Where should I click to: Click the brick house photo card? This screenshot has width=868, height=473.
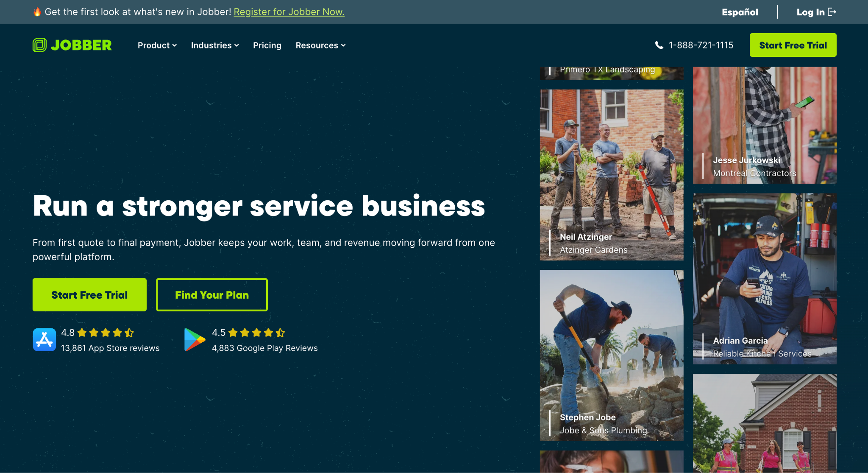coord(765,423)
